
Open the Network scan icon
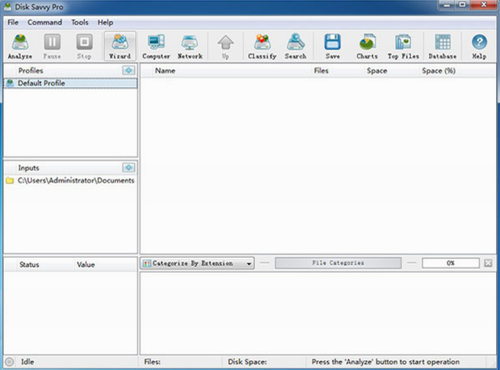[190, 46]
